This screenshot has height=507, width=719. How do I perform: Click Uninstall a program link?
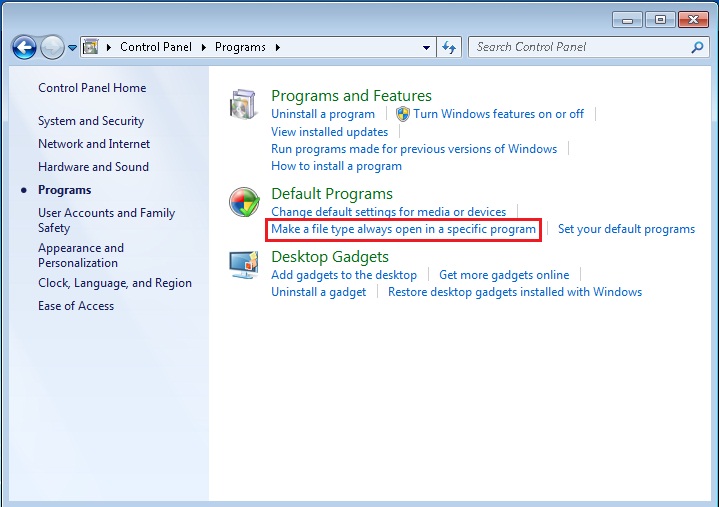pos(323,114)
